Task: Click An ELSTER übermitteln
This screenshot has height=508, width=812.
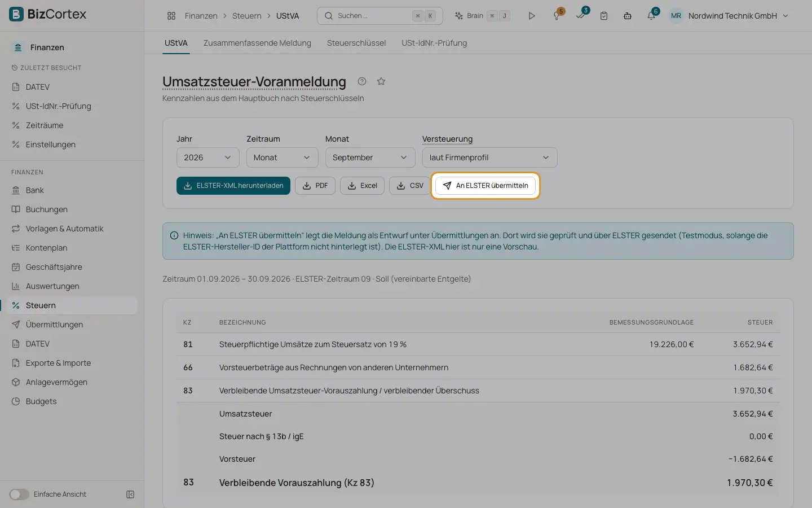Action: click(x=486, y=186)
